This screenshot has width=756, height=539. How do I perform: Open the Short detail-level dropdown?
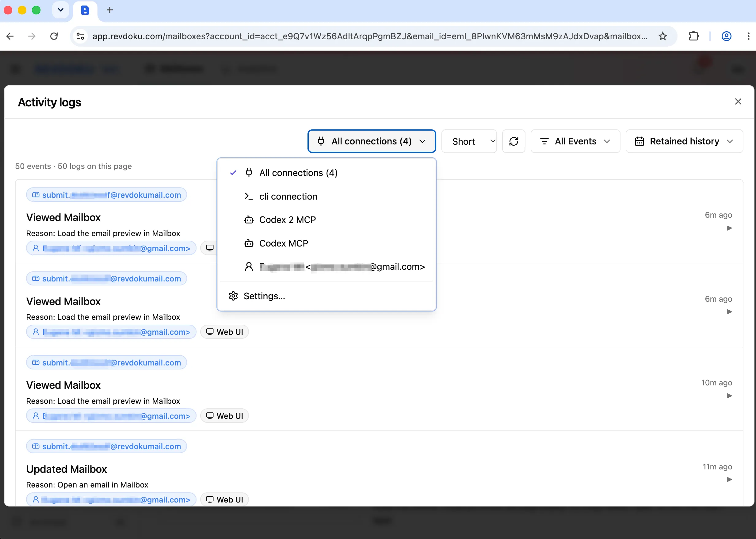coord(469,141)
